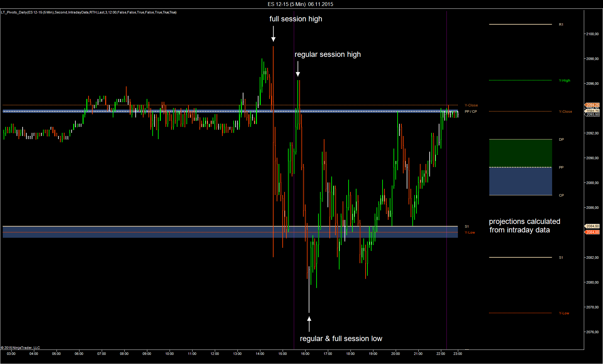Click the 16:00 time axis label
Screen dimensions: 603x364
click(x=305, y=354)
